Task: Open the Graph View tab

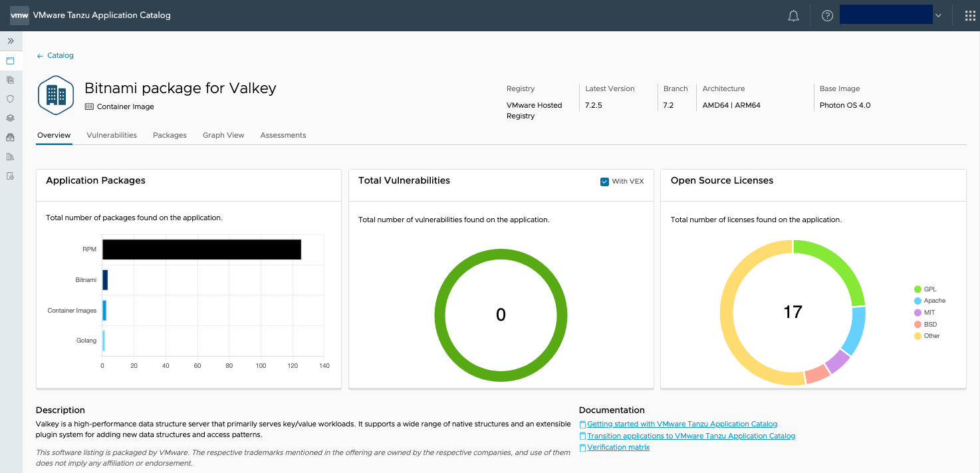Action: (223, 135)
